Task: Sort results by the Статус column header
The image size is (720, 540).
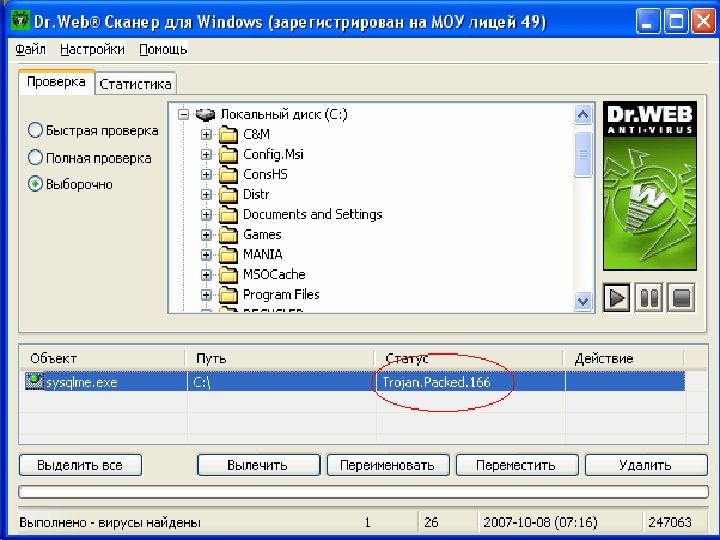Action: point(469,358)
